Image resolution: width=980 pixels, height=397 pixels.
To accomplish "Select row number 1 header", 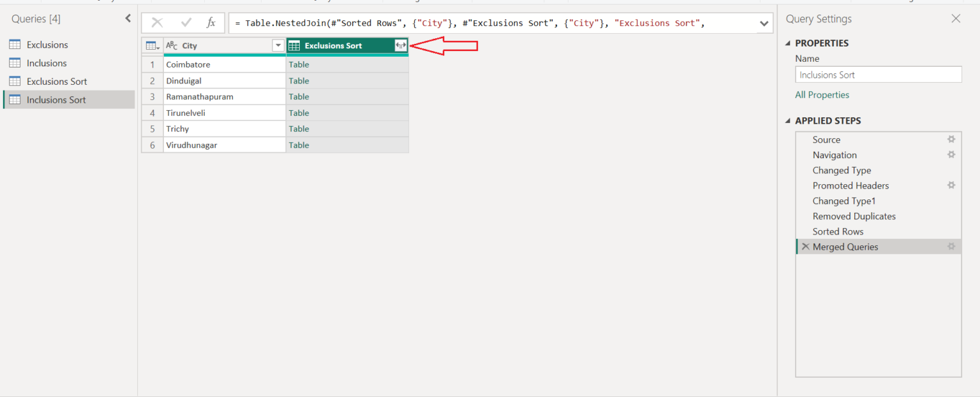I will click(152, 64).
